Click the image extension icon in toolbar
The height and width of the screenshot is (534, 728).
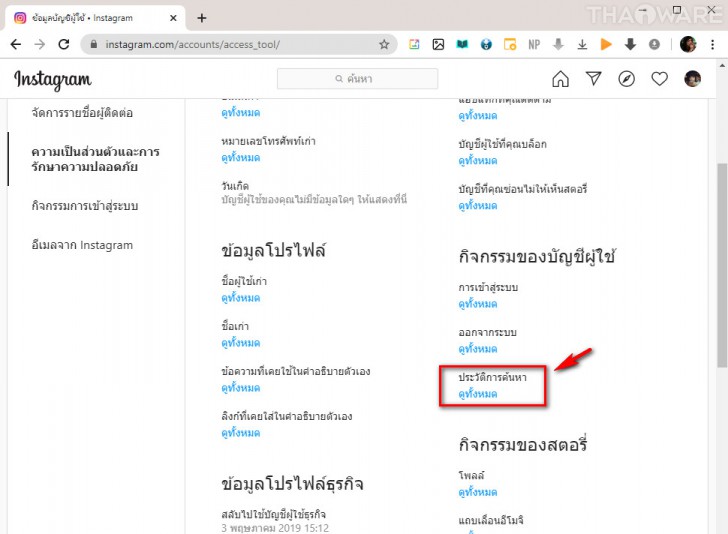438,45
